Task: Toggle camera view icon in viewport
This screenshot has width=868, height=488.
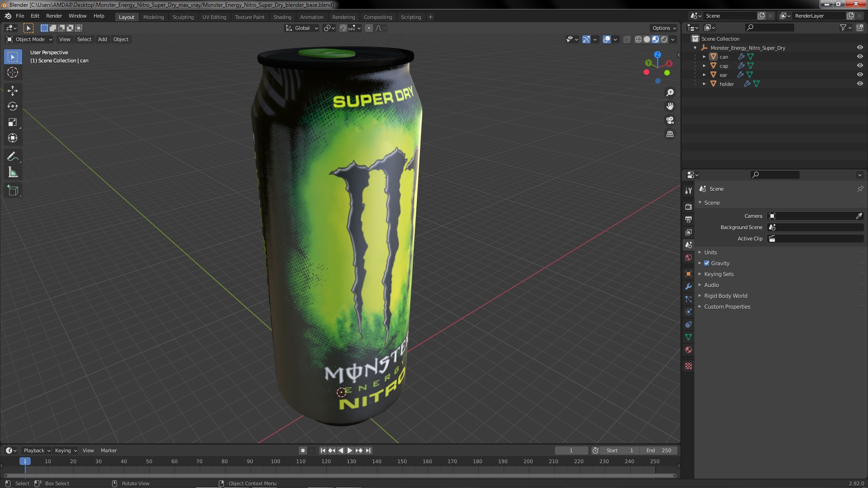Action: click(x=670, y=120)
